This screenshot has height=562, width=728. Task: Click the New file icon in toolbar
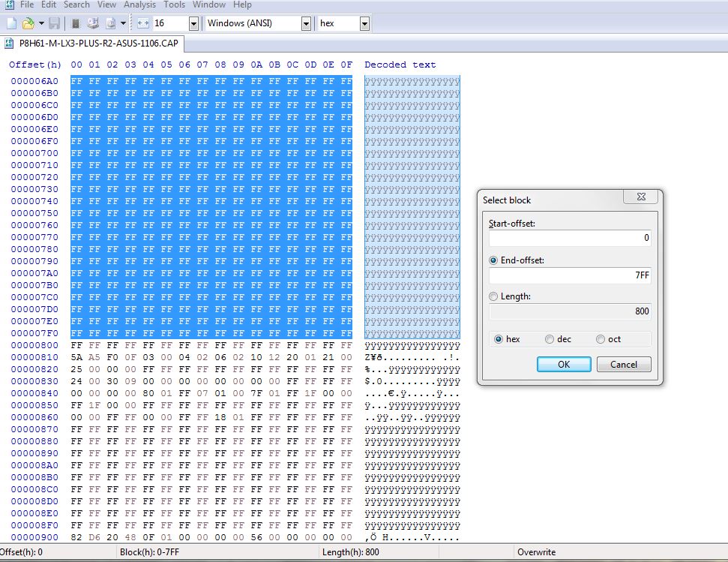pyautogui.click(x=11, y=23)
